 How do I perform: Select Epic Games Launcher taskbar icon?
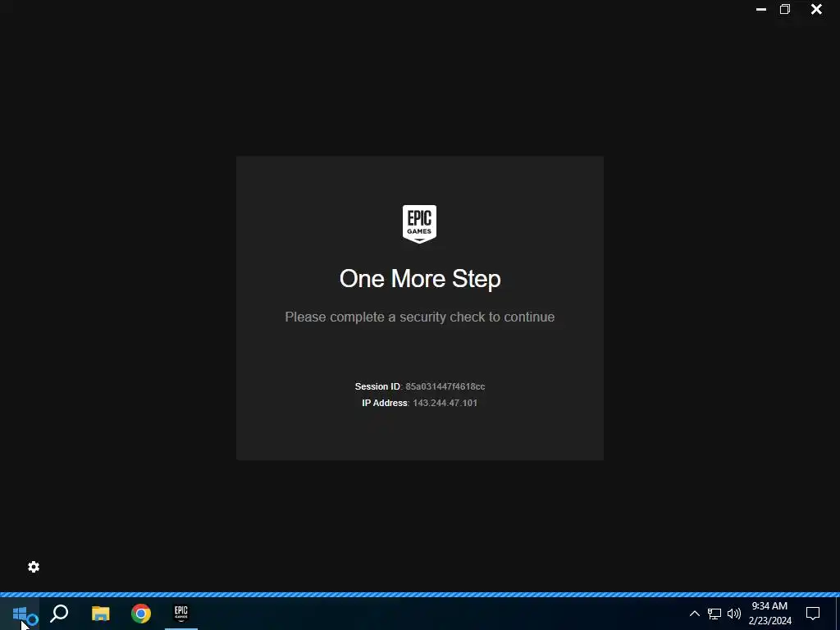pyautogui.click(x=181, y=613)
